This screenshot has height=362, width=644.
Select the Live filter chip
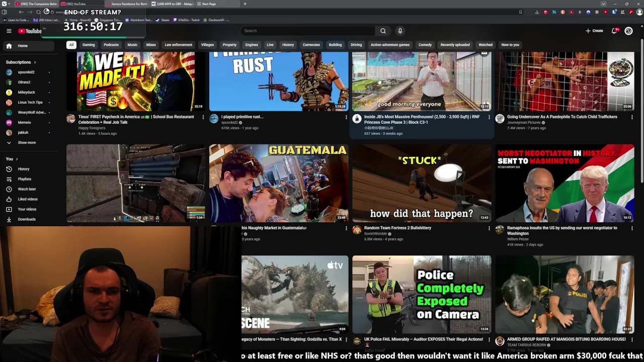(x=270, y=45)
